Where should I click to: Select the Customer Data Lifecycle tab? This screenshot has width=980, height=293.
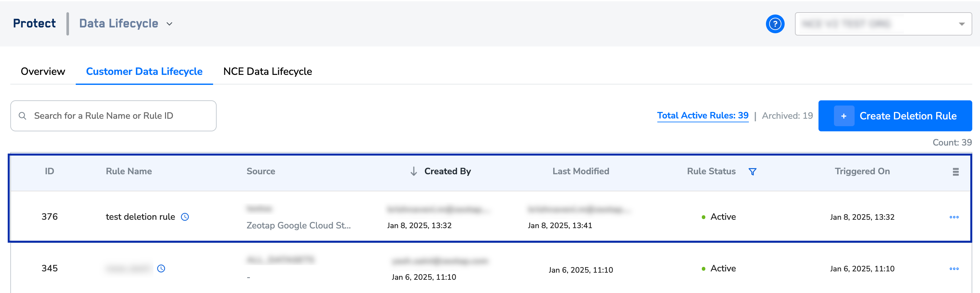tap(144, 72)
